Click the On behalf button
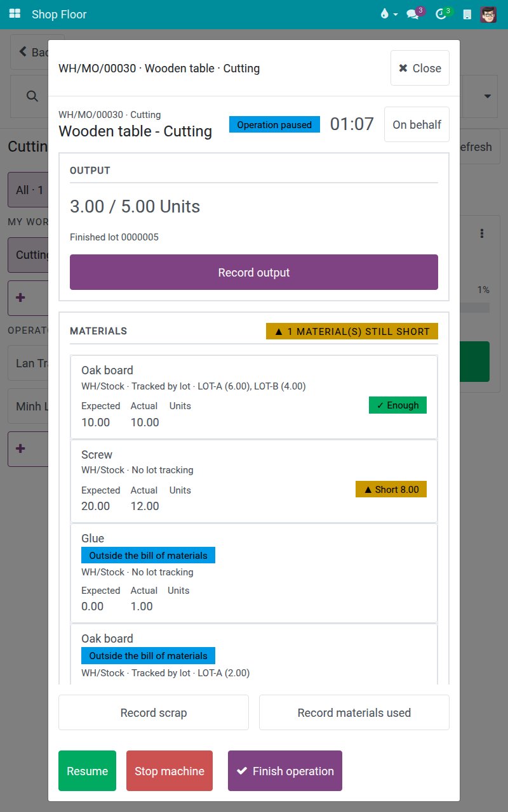508x812 pixels. coord(417,124)
